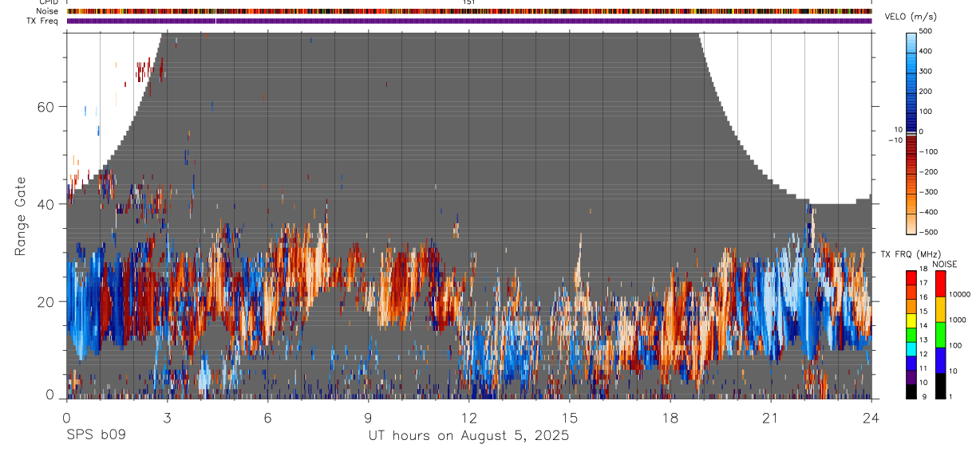Image resolution: width=980 pixels, height=452 pixels.
Task: Click the "3" hour tick on time axis
Action: (167, 417)
